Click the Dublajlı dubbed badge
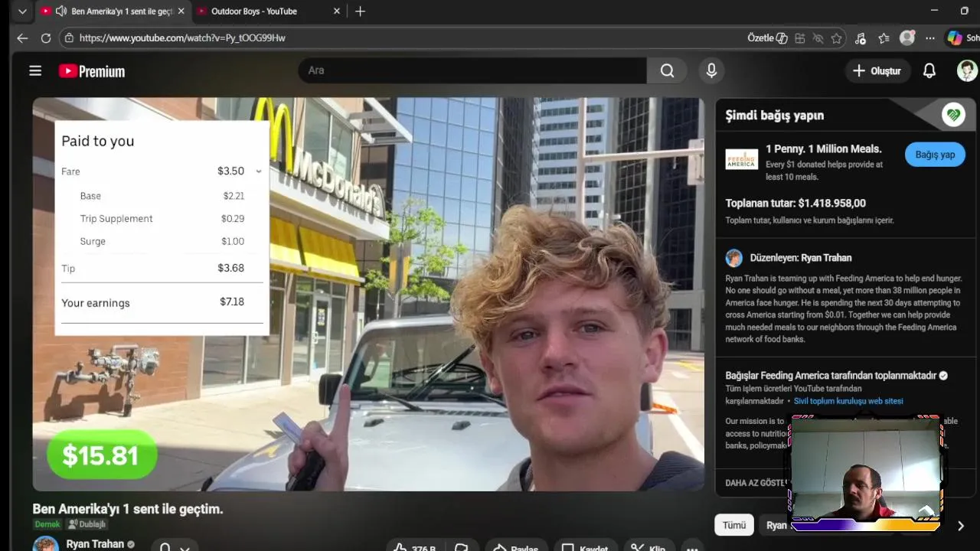 87,524
